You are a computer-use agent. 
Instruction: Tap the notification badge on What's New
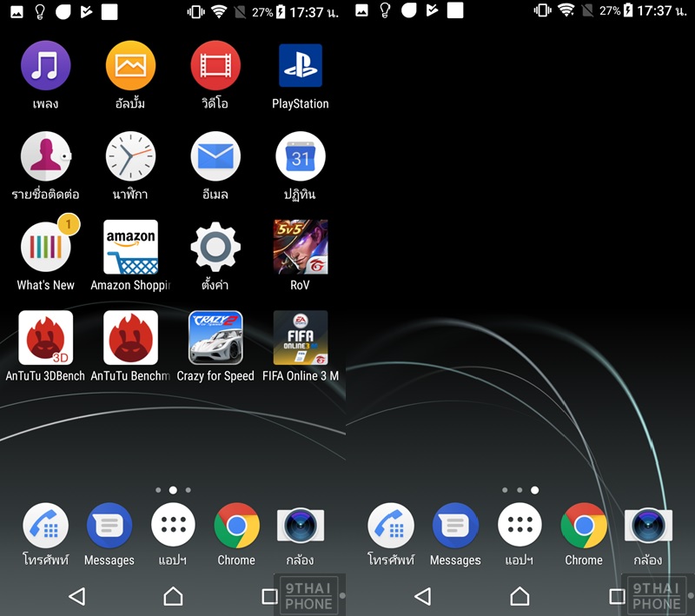coord(69,224)
